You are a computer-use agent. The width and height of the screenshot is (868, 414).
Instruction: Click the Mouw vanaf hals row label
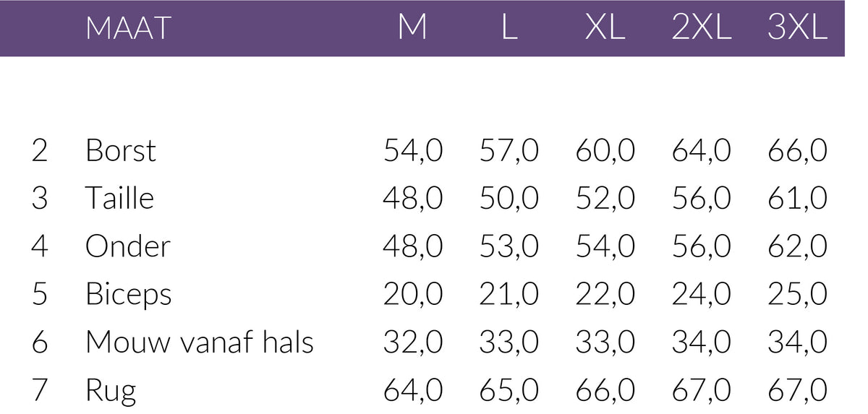coord(199,342)
